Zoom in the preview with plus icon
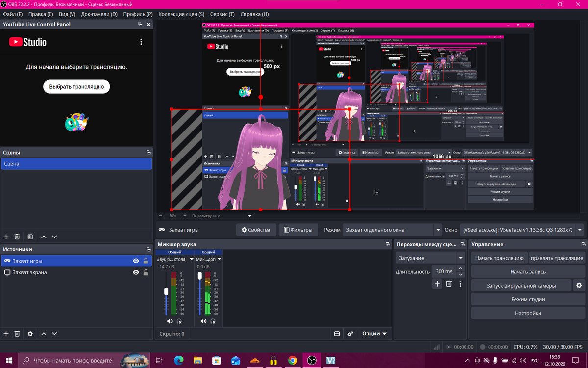This screenshot has width=588, height=368. coord(185,216)
